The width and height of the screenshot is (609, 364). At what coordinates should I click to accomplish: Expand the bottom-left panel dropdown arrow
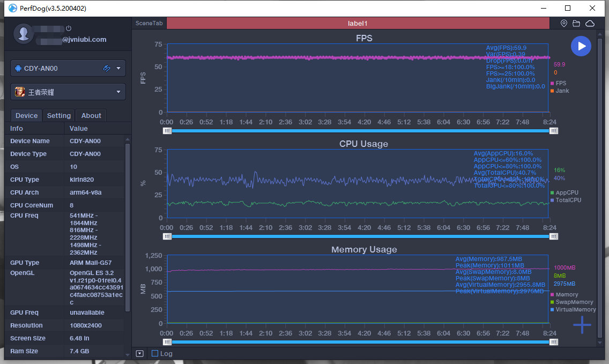tap(139, 353)
